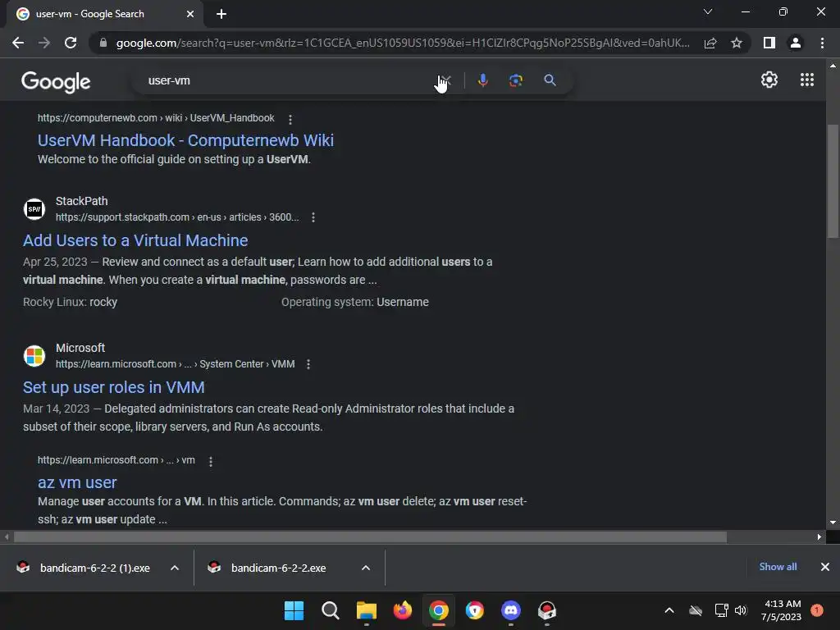
Task: Click the StackPath site favicon
Action: point(34,209)
